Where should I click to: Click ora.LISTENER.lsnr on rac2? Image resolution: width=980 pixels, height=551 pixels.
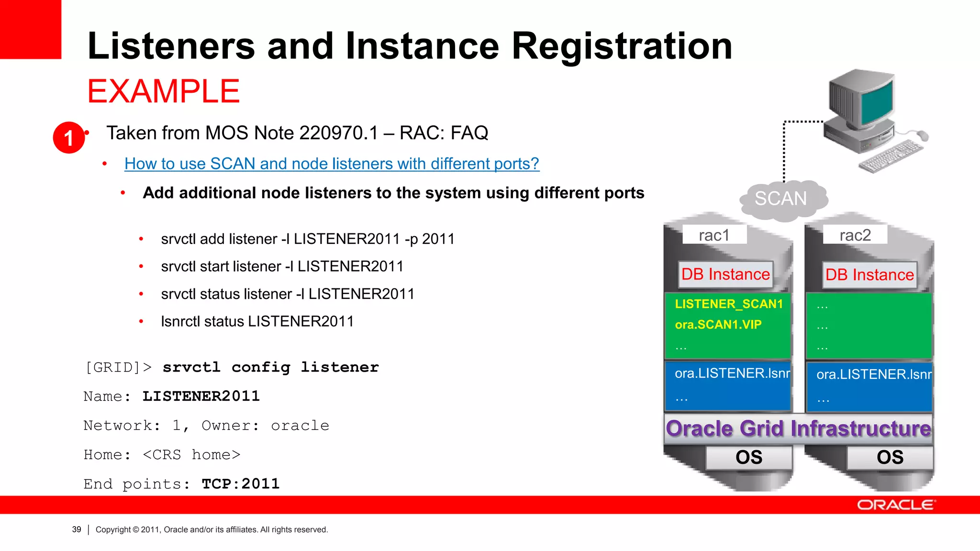click(x=874, y=374)
